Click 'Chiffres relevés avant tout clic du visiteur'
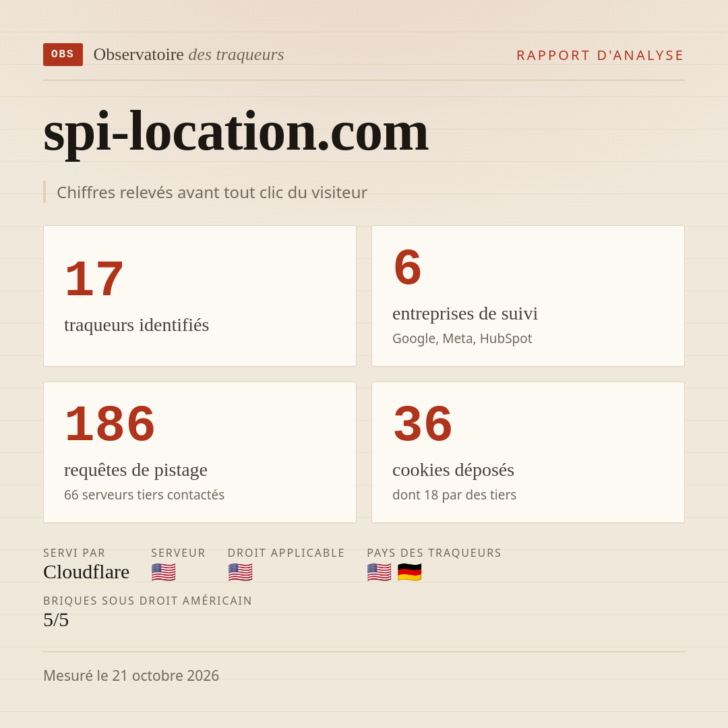Screen dimensions: 728x728 [x=212, y=192]
